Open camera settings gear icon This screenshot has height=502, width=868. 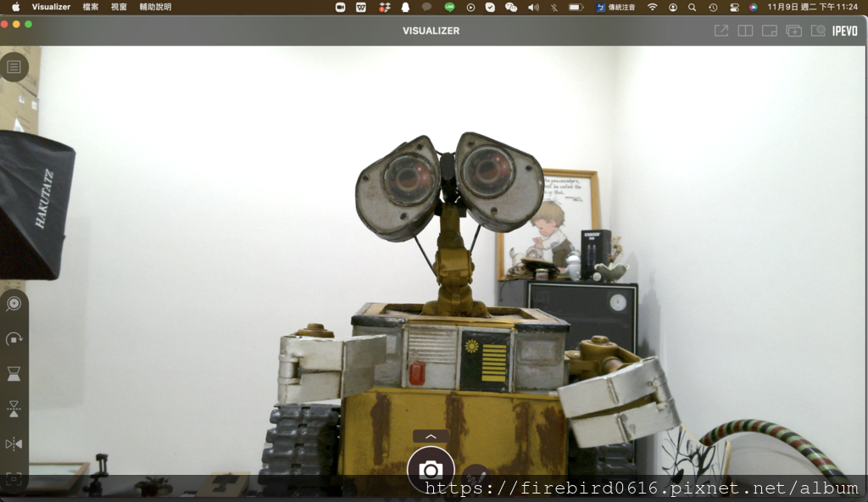[x=818, y=31]
